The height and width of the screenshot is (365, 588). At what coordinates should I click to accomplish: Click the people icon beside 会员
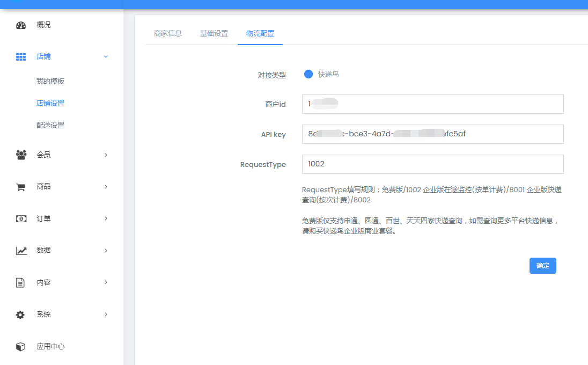pyautogui.click(x=21, y=155)
